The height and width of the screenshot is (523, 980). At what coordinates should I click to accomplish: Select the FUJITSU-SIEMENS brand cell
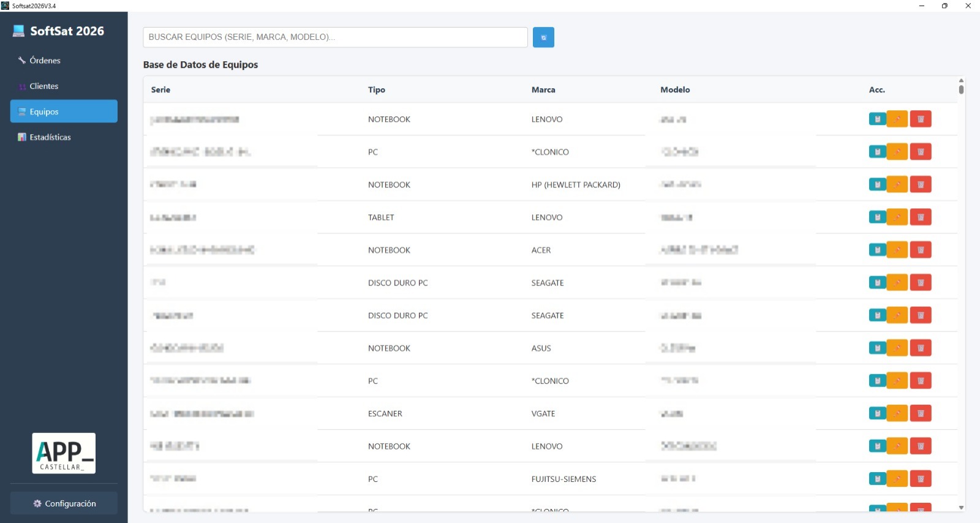pos(563,479)
